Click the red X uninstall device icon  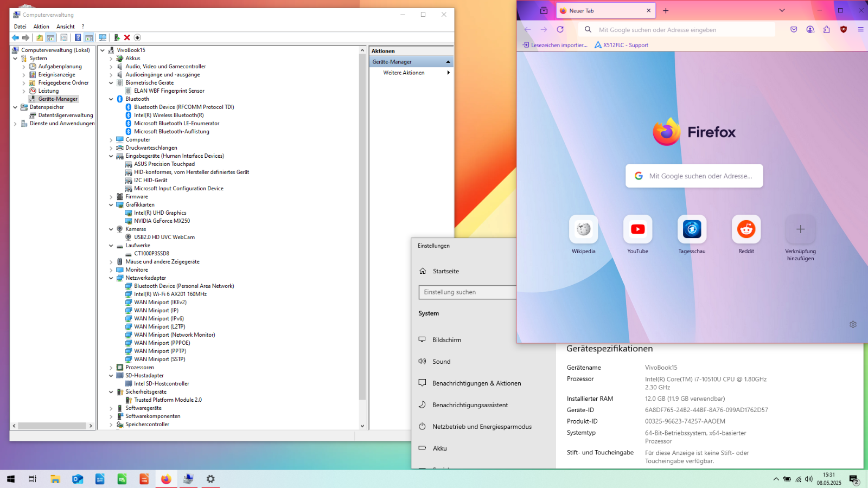tap(127, 37)
